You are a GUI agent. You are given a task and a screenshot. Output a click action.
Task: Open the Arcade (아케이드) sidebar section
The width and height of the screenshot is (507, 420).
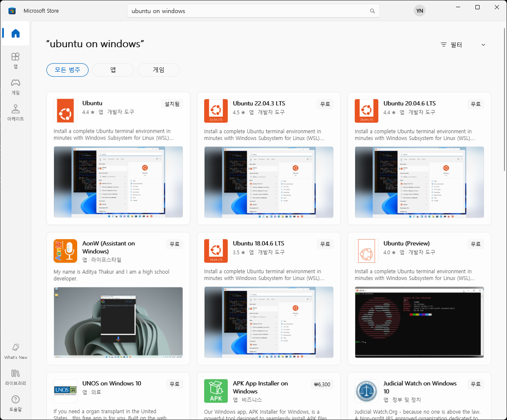point(16,113)
